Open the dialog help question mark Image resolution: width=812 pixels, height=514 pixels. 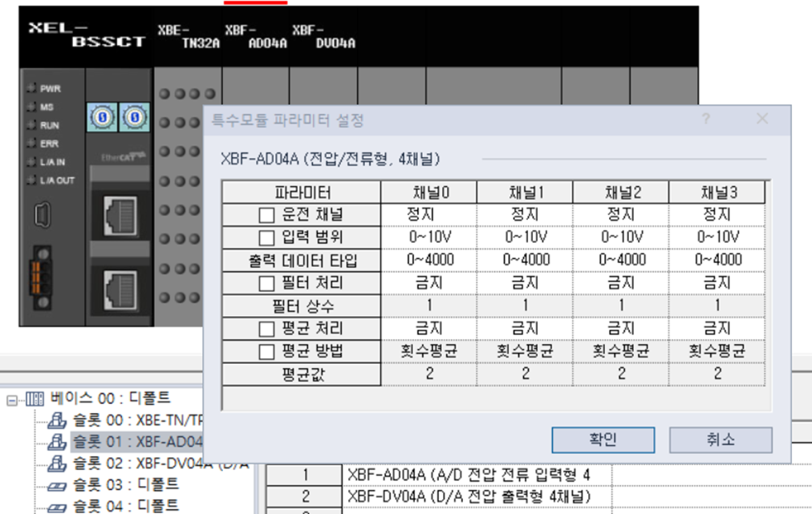(706, 119)
